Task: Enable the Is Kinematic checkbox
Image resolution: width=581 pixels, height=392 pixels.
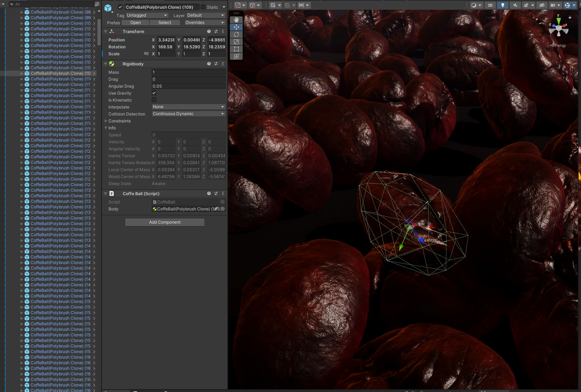Action: pos(154,100)
